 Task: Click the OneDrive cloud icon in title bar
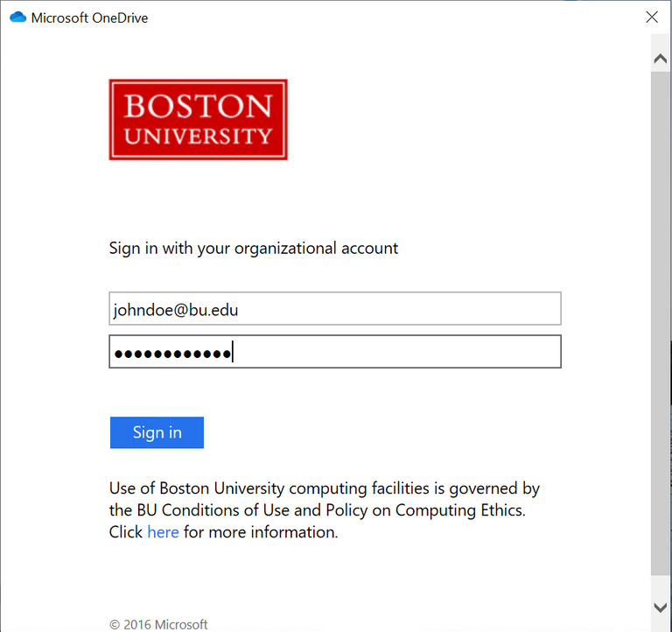pos(17,17)
